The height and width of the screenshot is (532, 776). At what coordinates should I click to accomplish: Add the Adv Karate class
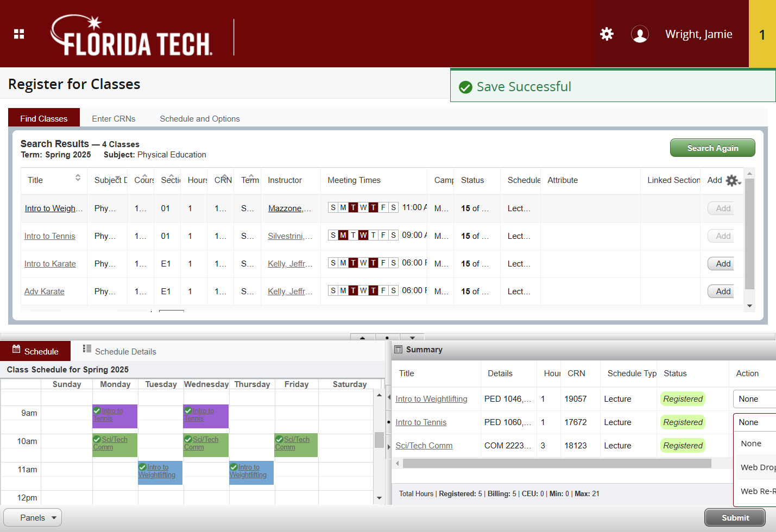tap(721, 292)
